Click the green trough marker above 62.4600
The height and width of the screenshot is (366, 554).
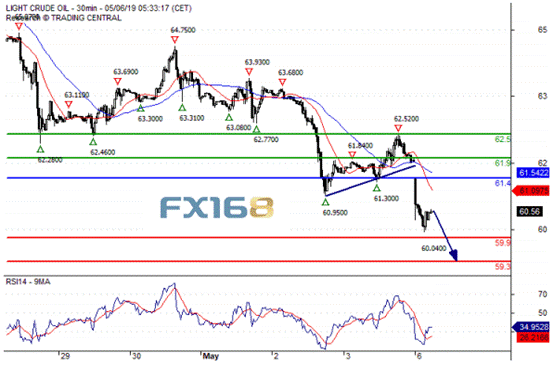click(x=93, y=142)
